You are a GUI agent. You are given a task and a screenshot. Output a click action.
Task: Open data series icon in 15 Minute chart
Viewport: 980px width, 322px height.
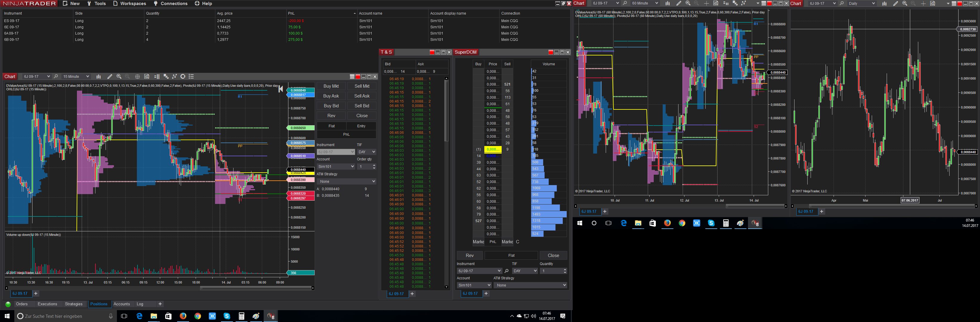coord(166,76)
